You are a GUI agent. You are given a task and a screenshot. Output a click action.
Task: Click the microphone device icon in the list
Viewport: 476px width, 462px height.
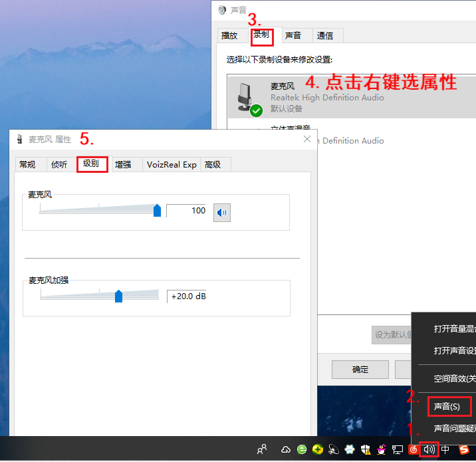(249, 99)
